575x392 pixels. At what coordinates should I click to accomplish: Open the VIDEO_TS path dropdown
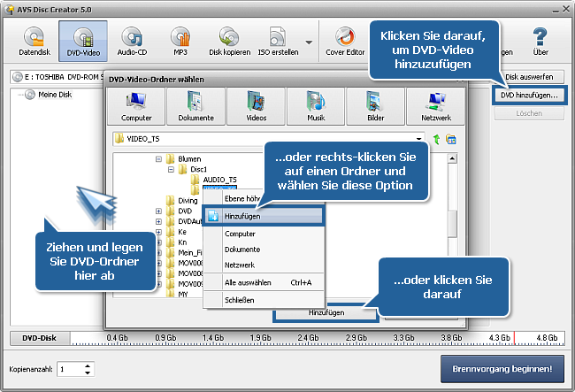tap(418, 139)
